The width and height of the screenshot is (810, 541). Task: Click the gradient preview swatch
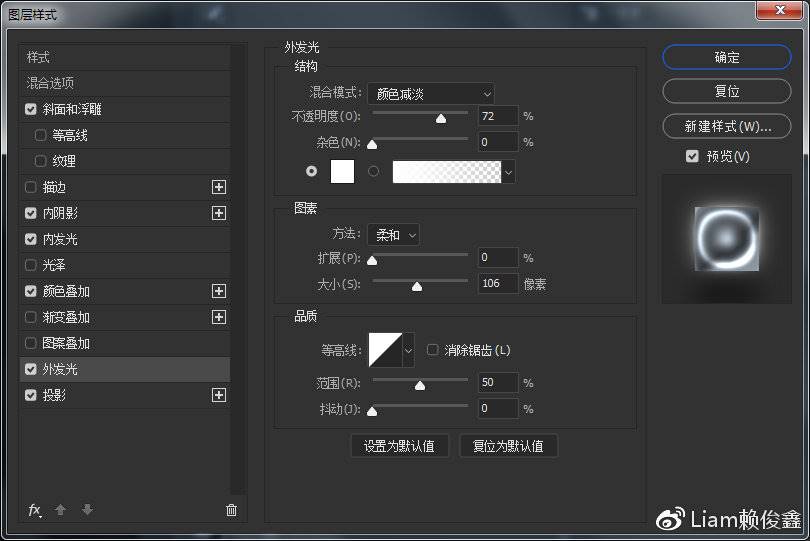click(447, 172)
